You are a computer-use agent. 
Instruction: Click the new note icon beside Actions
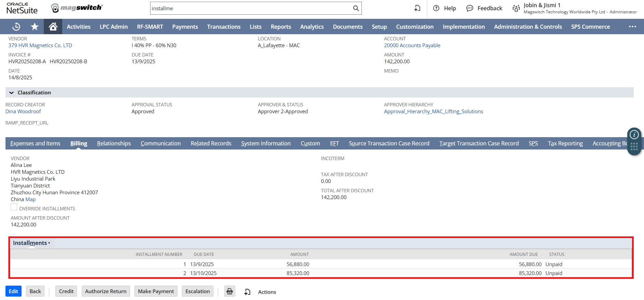pyautogui.click(x=247, y=292)
